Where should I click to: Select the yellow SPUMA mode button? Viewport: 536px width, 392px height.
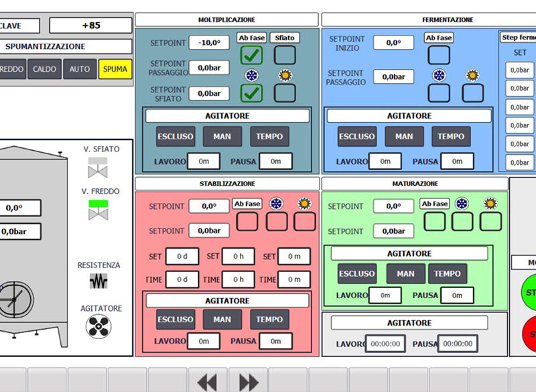(x=115, y=69)
